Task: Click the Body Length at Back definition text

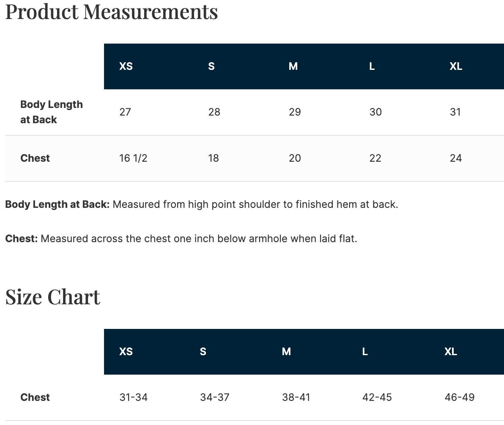Action: (202, 204)
